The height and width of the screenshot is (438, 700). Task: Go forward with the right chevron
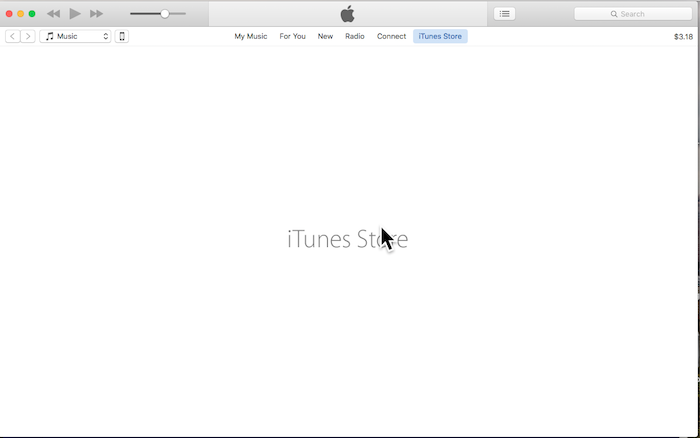pos(28,36)
